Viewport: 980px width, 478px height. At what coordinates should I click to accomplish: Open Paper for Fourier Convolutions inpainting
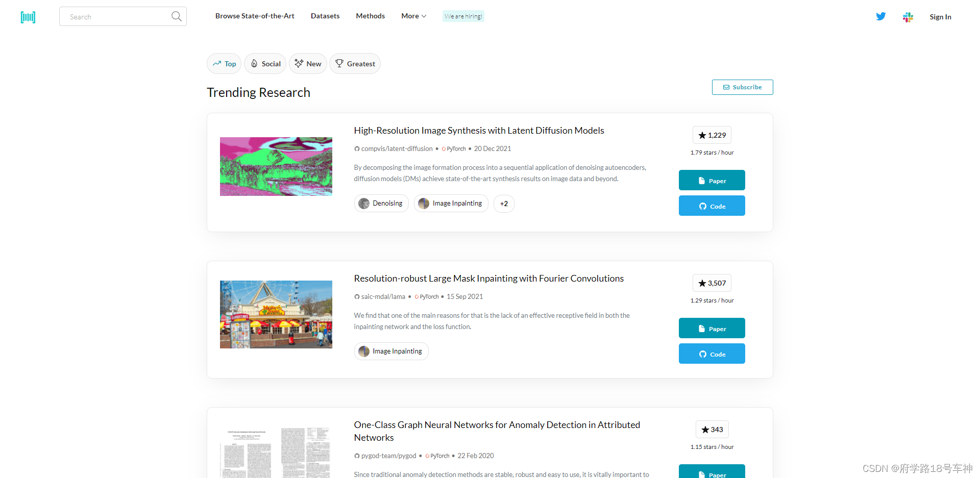click(x=712, y=328)
